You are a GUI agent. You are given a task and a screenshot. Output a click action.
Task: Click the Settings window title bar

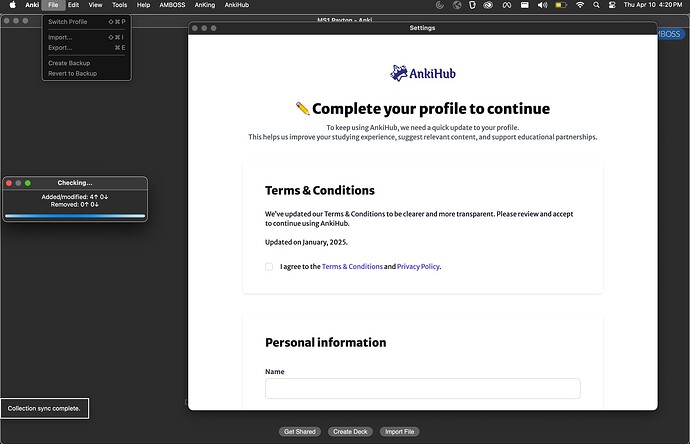pyautogui.click(x=422, y=28)
